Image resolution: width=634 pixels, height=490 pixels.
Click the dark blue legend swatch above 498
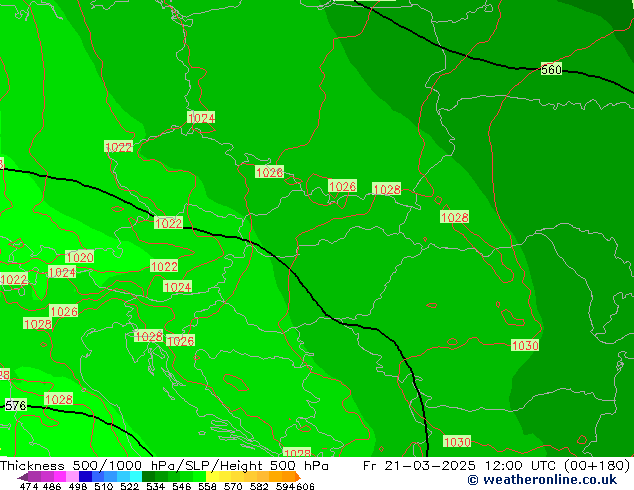coord(85,477)
